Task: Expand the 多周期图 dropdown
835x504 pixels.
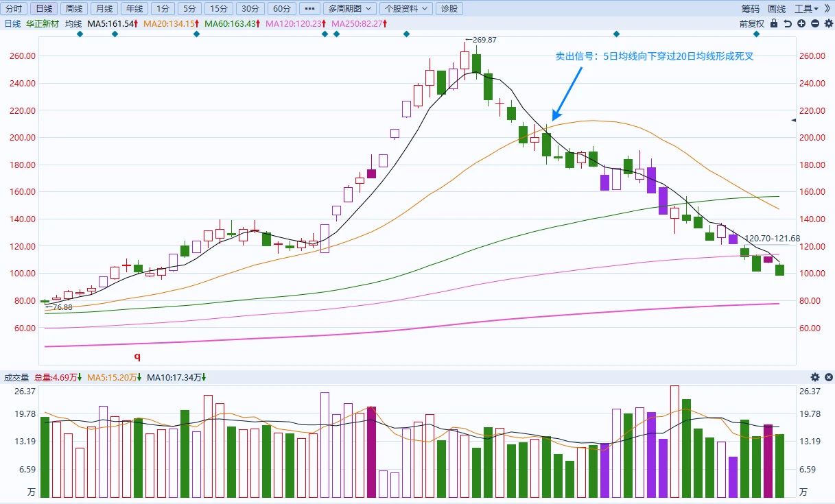Action: 349,9
